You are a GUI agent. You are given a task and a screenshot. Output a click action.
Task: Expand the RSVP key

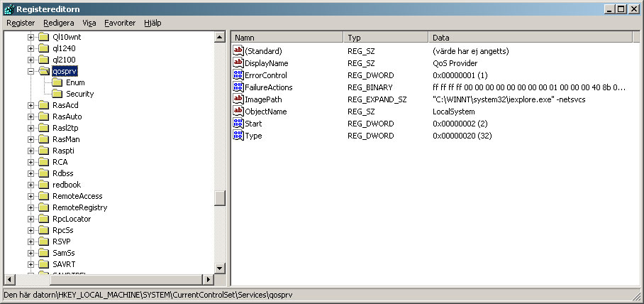click(30, 242)
